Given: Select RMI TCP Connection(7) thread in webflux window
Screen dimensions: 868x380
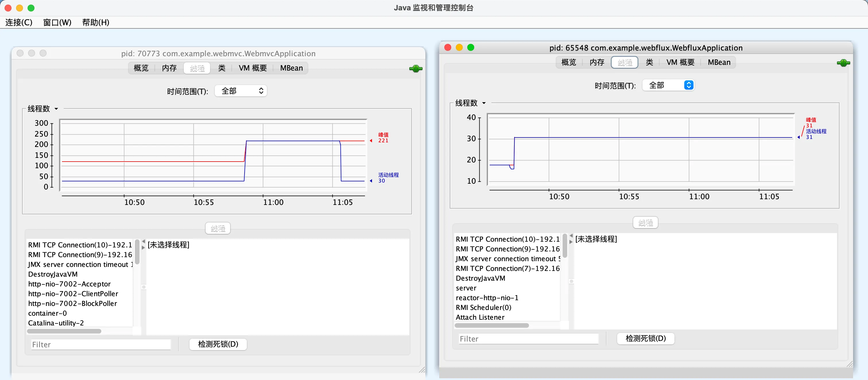Looking at the screenshot, I should point(508,268).
